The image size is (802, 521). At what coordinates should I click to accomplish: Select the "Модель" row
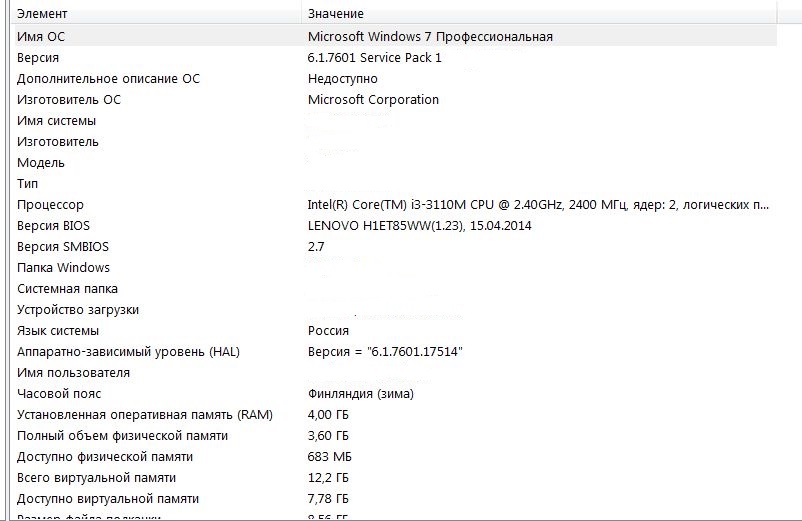[41, 163]
